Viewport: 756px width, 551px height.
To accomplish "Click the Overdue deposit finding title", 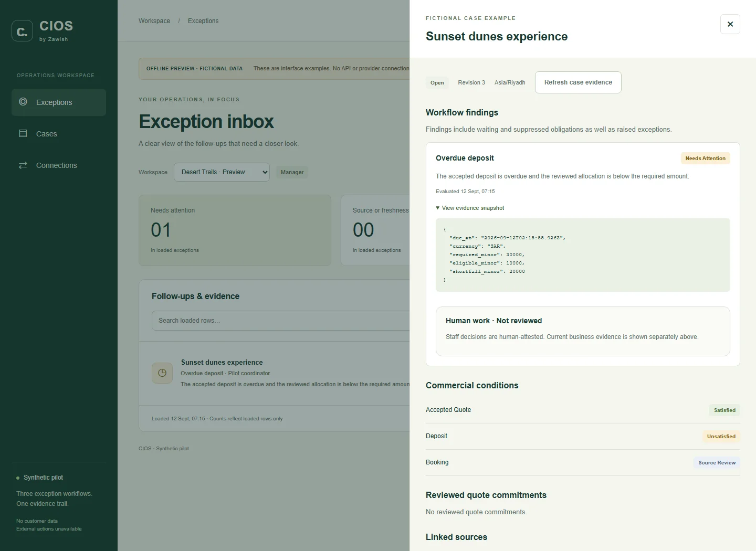I will coord(465,158).
